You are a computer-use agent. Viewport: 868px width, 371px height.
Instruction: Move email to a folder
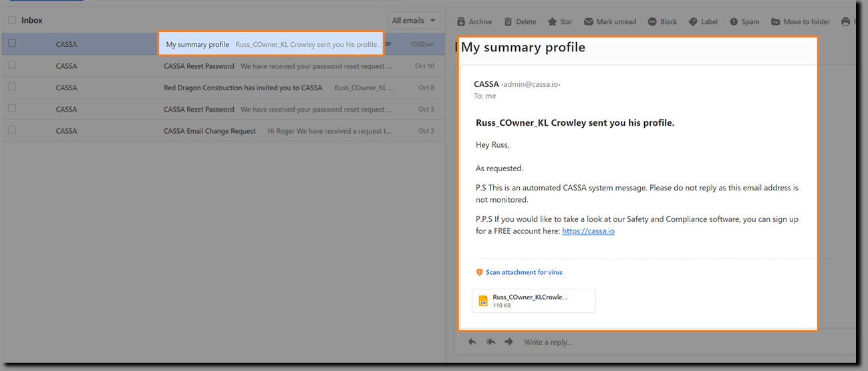[800, 21]
